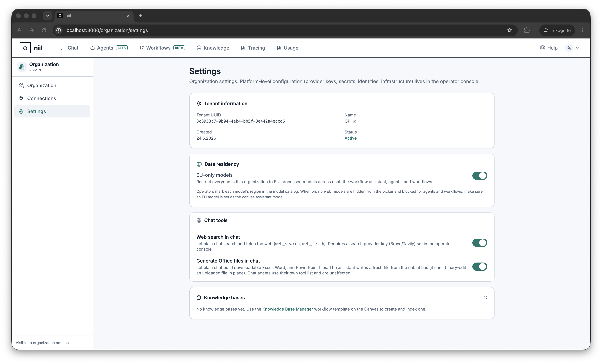Toggle the EU-only models switch
Viewport: 602px width, 364px height.
pos(480,176)
